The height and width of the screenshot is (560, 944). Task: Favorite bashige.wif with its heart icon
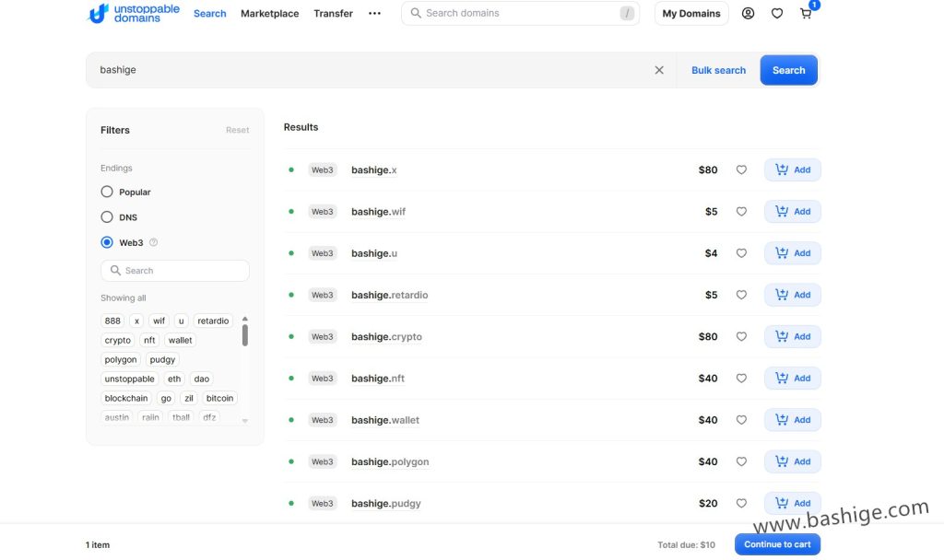click(741, 211)
